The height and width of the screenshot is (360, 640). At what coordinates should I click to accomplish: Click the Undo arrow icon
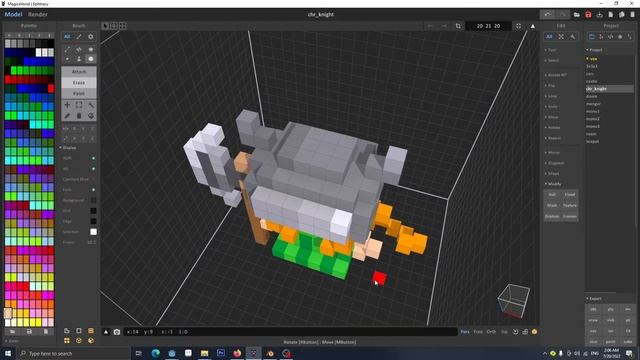click(x=547, y=14)
